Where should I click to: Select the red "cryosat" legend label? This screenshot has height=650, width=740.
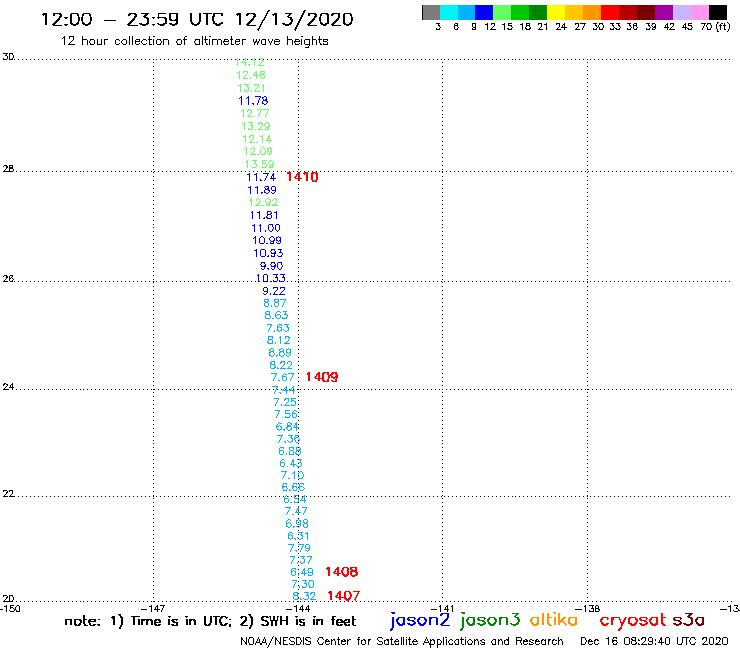click(632, 620)
